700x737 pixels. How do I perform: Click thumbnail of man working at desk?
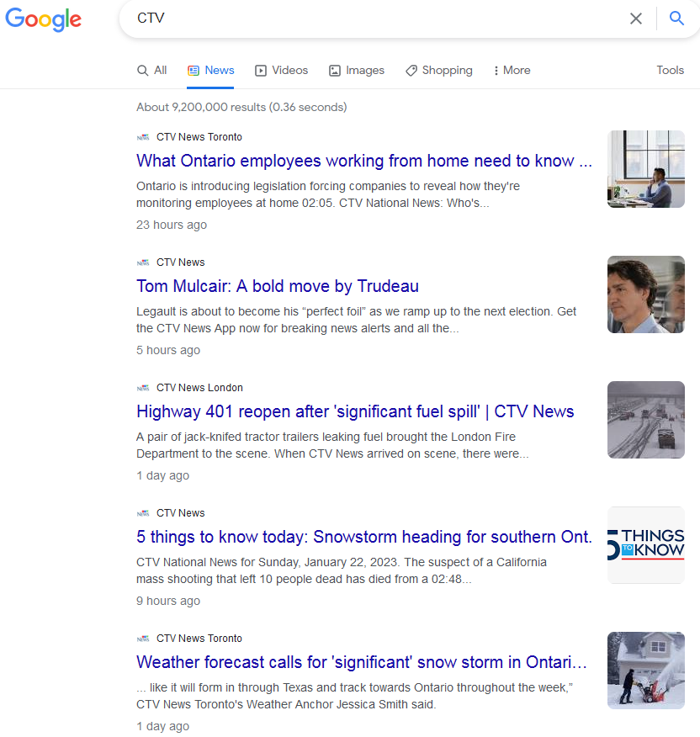tap(645, 169)
